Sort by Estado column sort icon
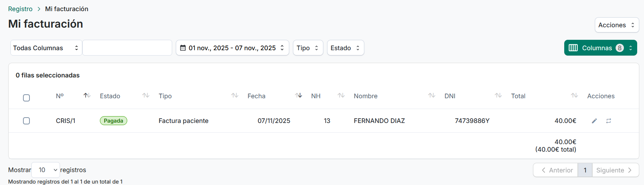 146,95
